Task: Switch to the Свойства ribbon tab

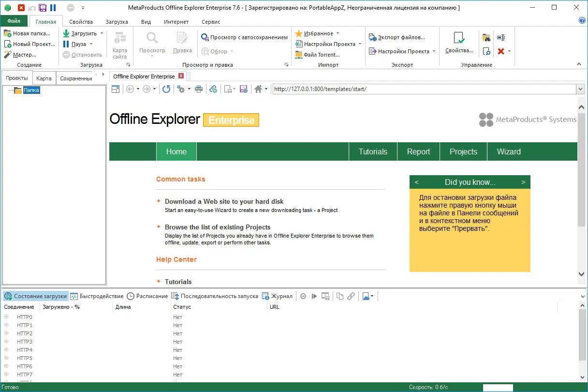Action: tap(81, 22)
